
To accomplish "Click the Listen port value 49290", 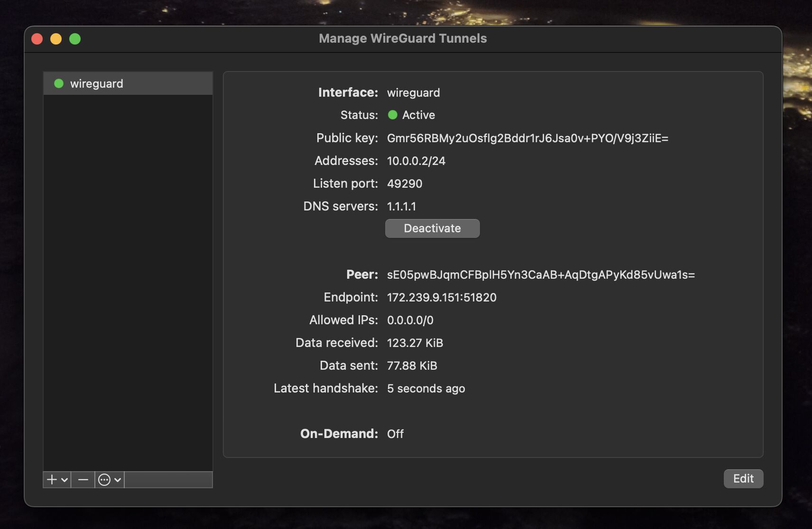I will [x=405, y=183].
